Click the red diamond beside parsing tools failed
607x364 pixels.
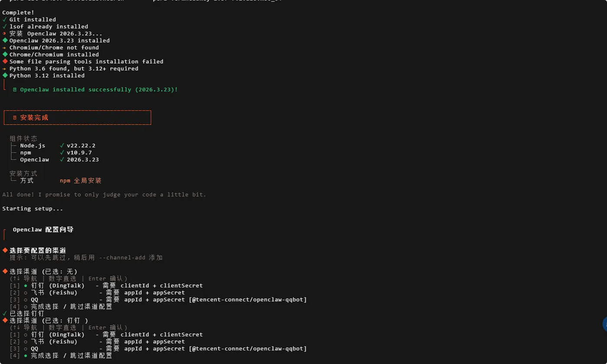click(5, 61)
